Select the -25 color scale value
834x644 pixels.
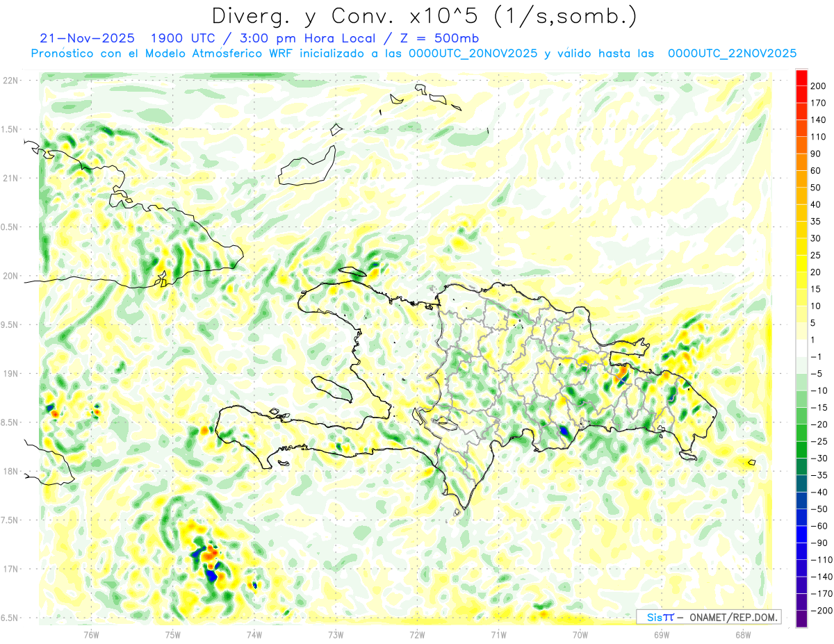pyautogui.click(x=819, y=441)
